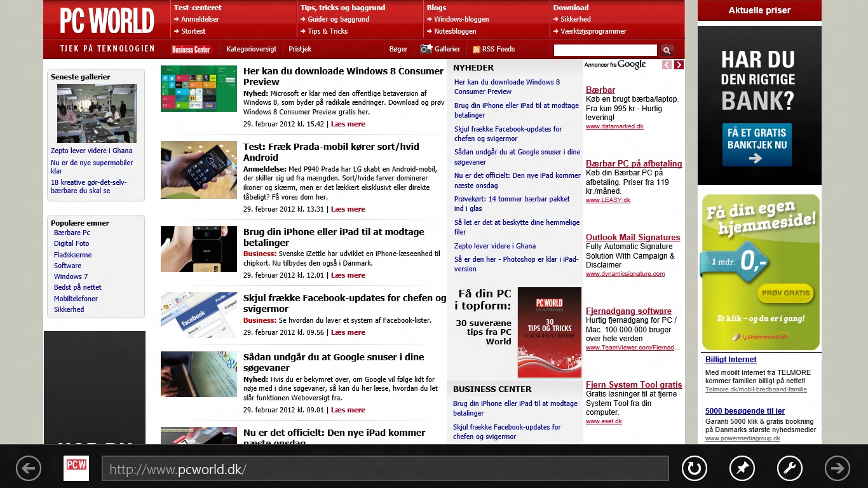Show previous Google ads arrow
This screenshot has height=488, width=868.
click(667, 65)
